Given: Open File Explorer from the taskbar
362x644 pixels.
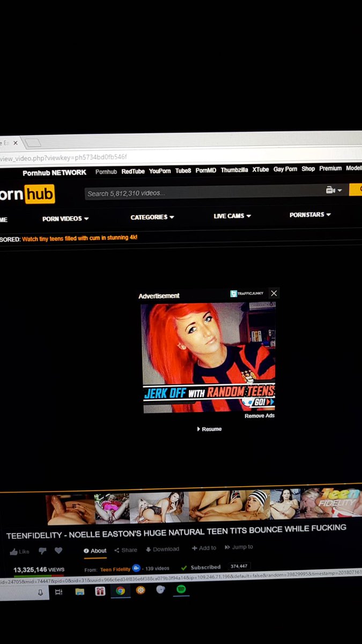Looking at the screenshot, I should (x=79, y=592).
